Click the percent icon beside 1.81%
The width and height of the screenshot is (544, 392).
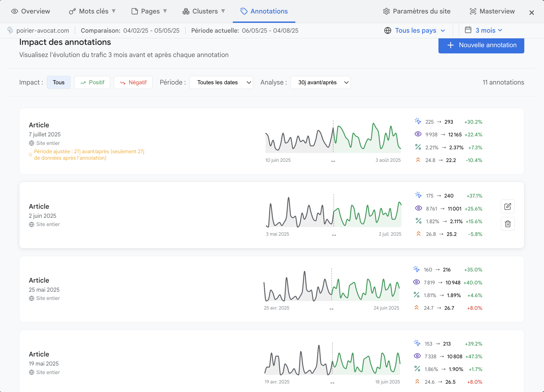416,295
